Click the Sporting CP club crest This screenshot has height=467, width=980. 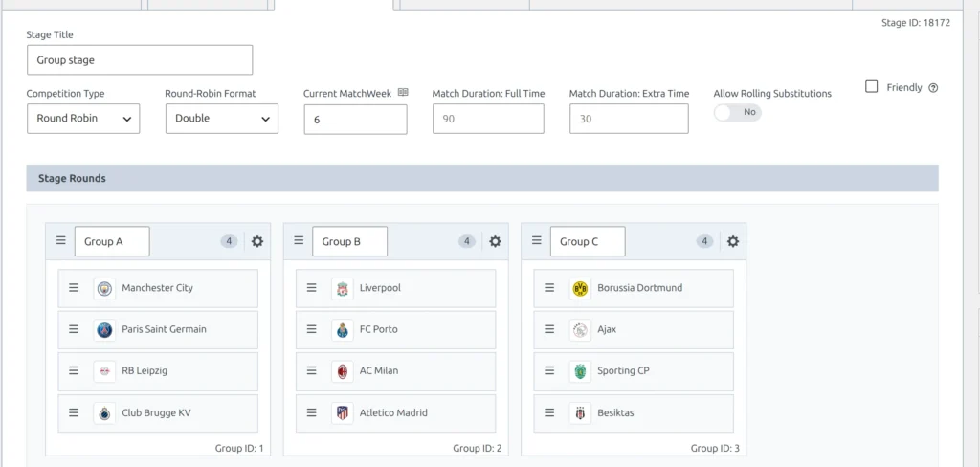(x=580, y=371)
